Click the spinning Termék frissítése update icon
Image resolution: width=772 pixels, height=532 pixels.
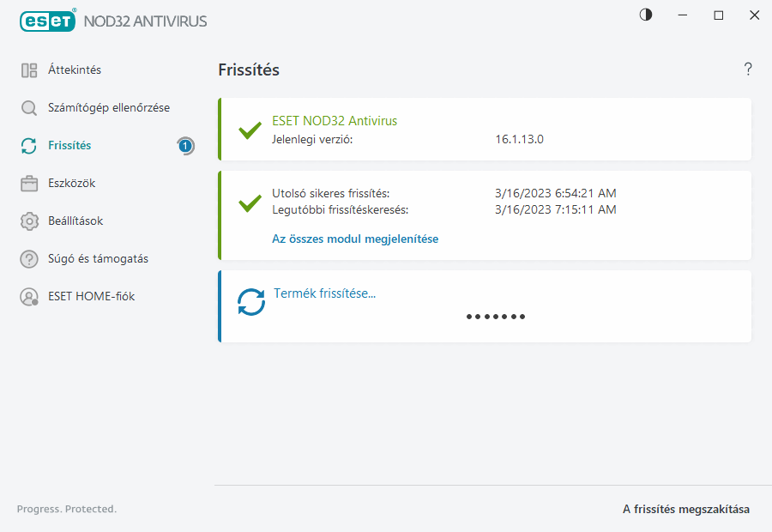251,301
